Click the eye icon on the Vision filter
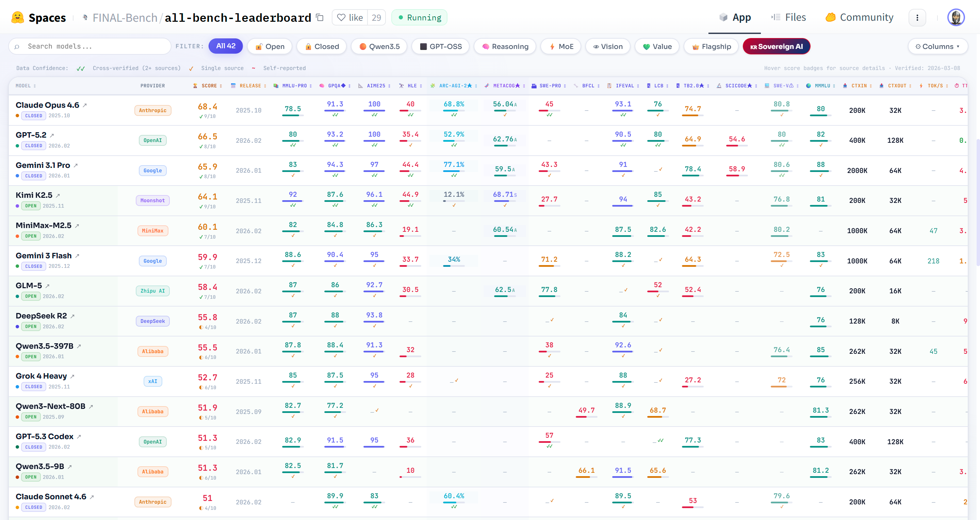Screen dimensions: 980x520 (596, 46)
